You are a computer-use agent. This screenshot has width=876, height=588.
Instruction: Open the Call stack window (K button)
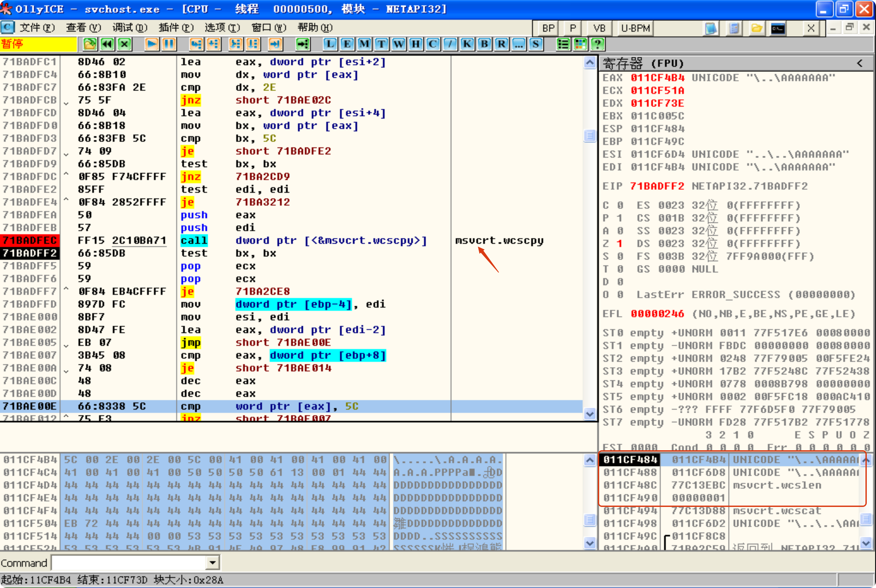point(467,44)
